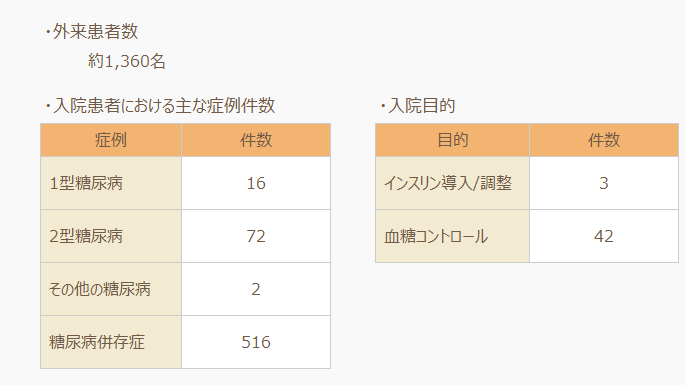Viewport: 686px width, 385px height.
Task: Click the value 42 cell
Action: tap(604, 236)
